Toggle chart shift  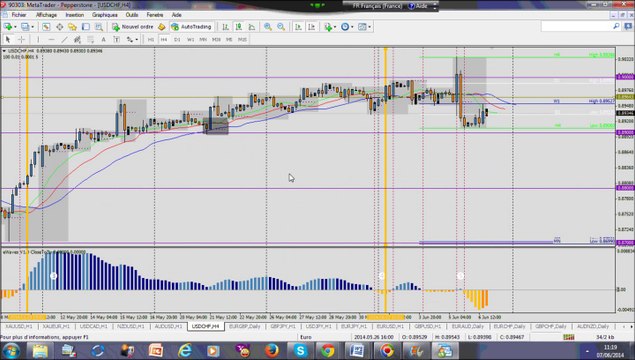[x=311, y=27]
